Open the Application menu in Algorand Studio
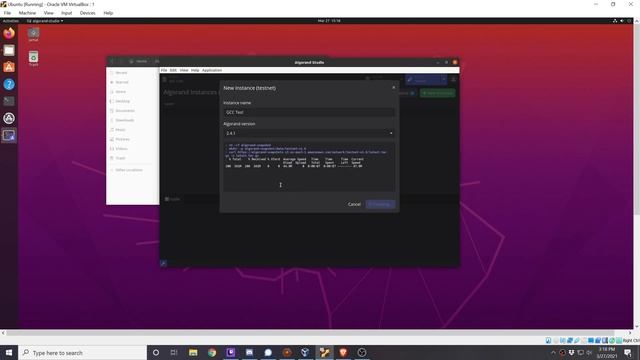Image resolution: width=640 pixels, height=360 pixels. point(212,70)
